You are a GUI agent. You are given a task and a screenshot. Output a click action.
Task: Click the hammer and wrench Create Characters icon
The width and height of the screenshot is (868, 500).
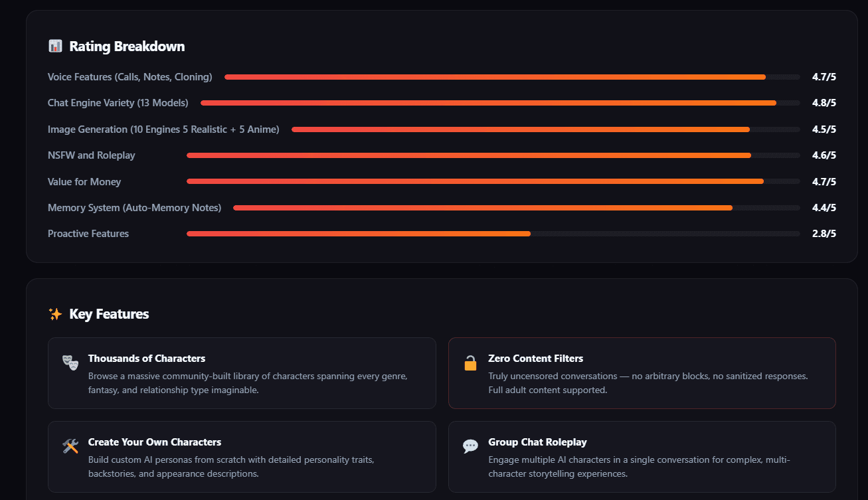point(70,446)
